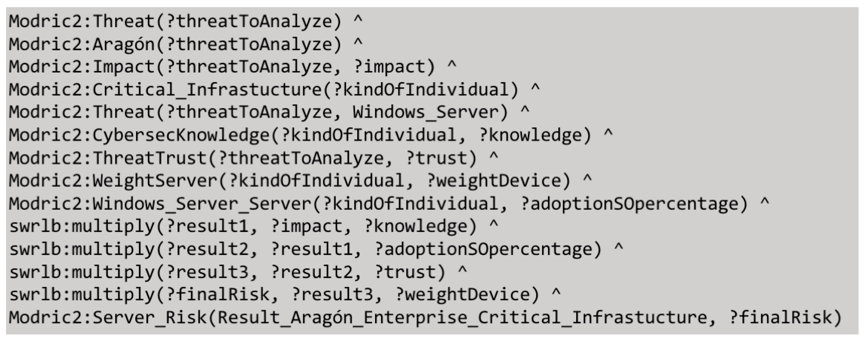The width and height of the screenshot is (868, 338).
Task: Click the CybersecKnowledge predicate name
Action: click(x=181, y=135)
